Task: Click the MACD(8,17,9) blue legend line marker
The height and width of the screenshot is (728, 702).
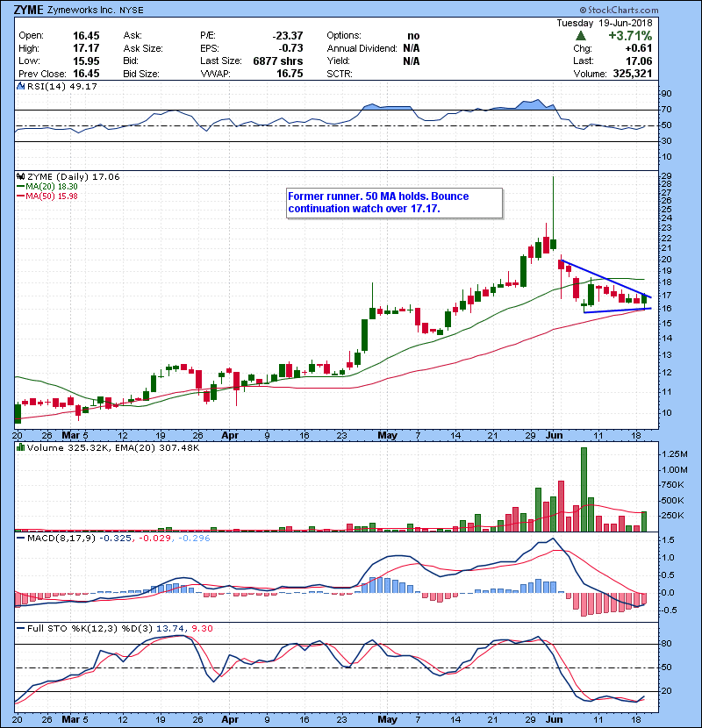Action: [x=21, y=539]
